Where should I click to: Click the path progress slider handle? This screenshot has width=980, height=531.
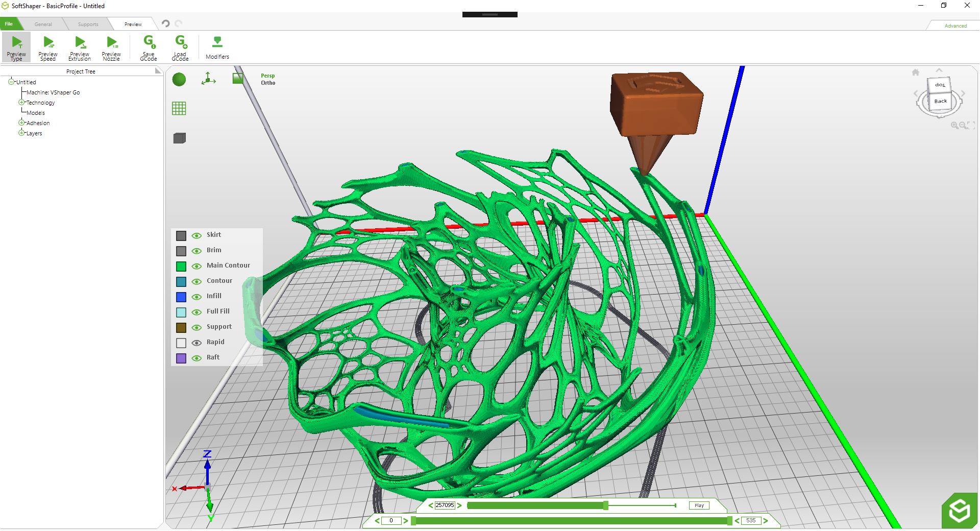pyautogui.click(x=606, y=505)
